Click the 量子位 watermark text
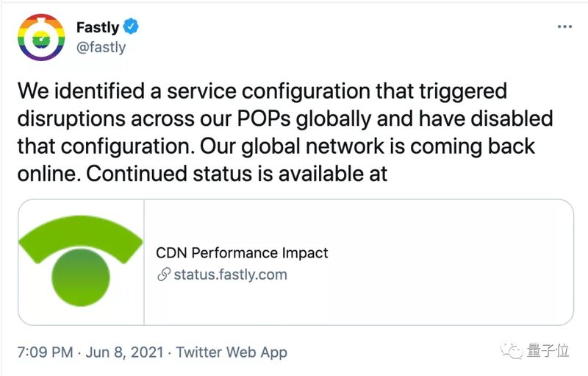588x376 pixels. pos(548,351)
